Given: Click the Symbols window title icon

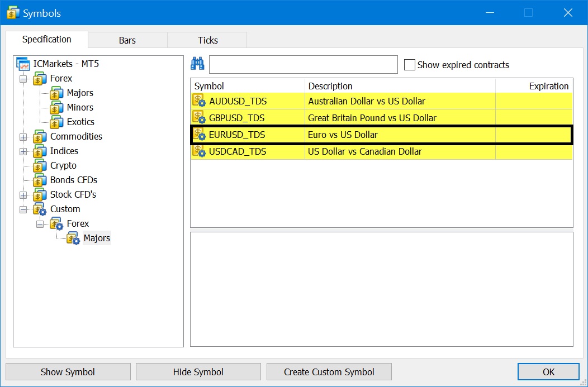Looking at the screenshot, I should pos(13,13).
